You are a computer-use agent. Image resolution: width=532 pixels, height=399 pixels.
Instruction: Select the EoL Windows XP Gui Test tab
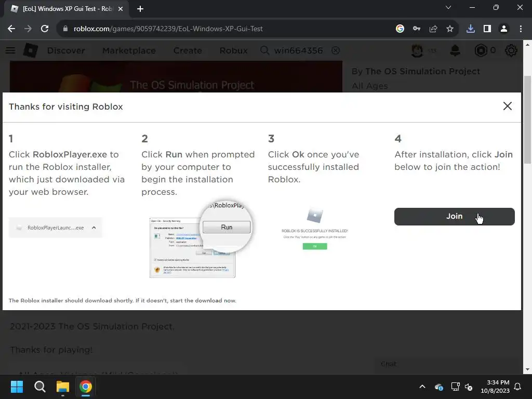(x=67, y=9)
